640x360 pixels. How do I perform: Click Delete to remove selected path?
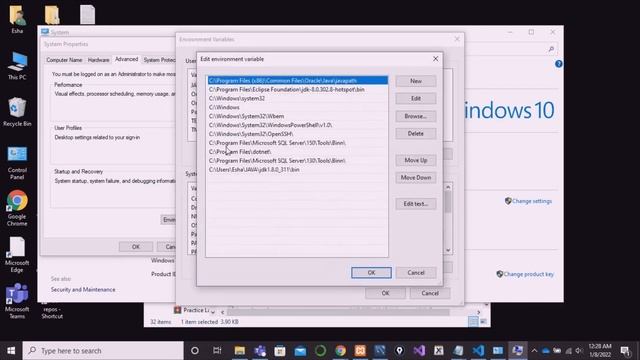(416, 133)
